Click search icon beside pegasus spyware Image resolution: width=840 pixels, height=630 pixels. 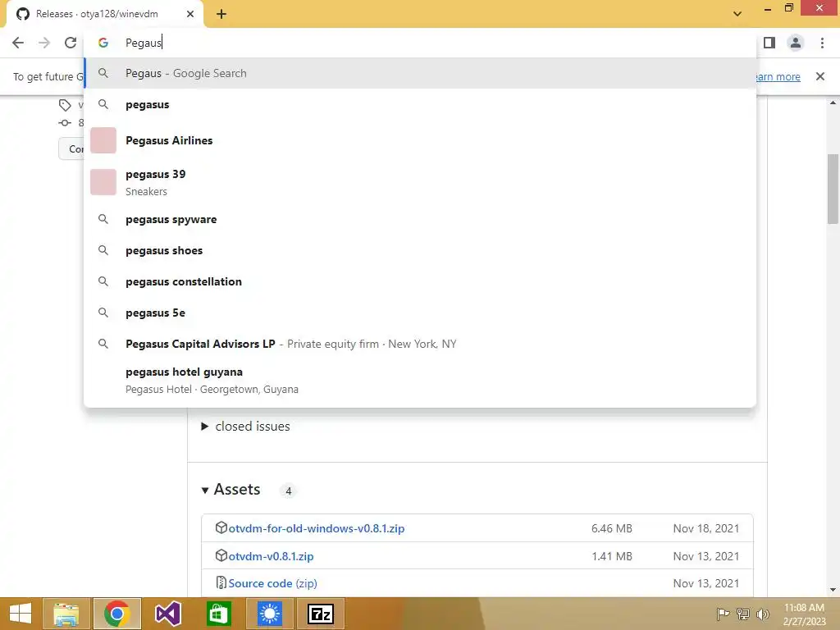[103, 219]
